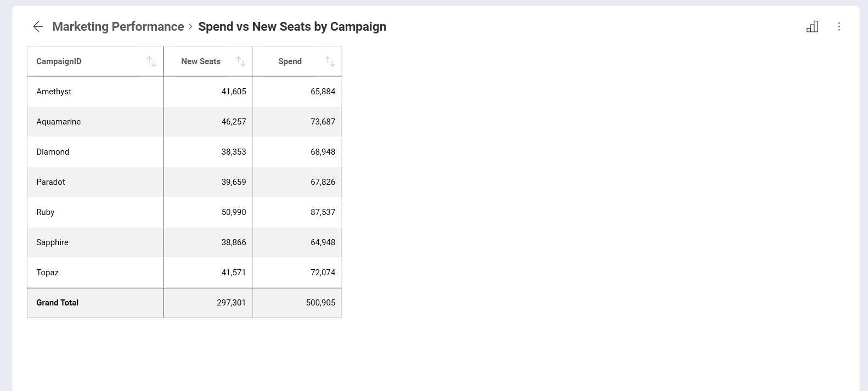The height and width of the screenshot is (391, 868).
Task: Sort by CampaignID column arrows
Action: point(151,61)
